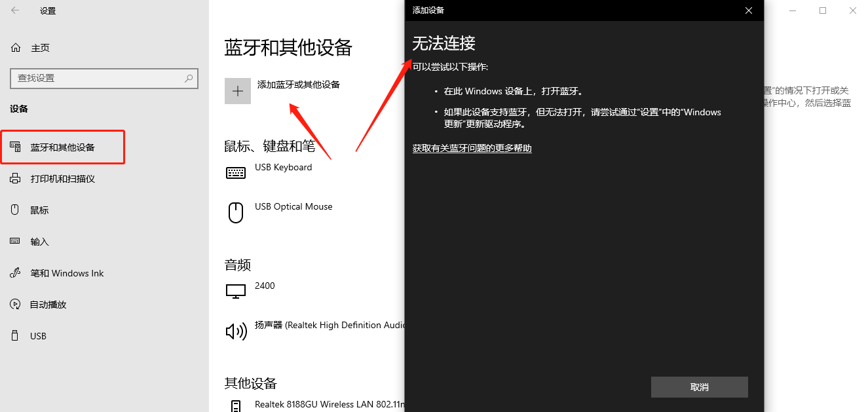Select 自动播放 in sidebar
The height and width of the screenshot is (412, 868).
point(48,305)
